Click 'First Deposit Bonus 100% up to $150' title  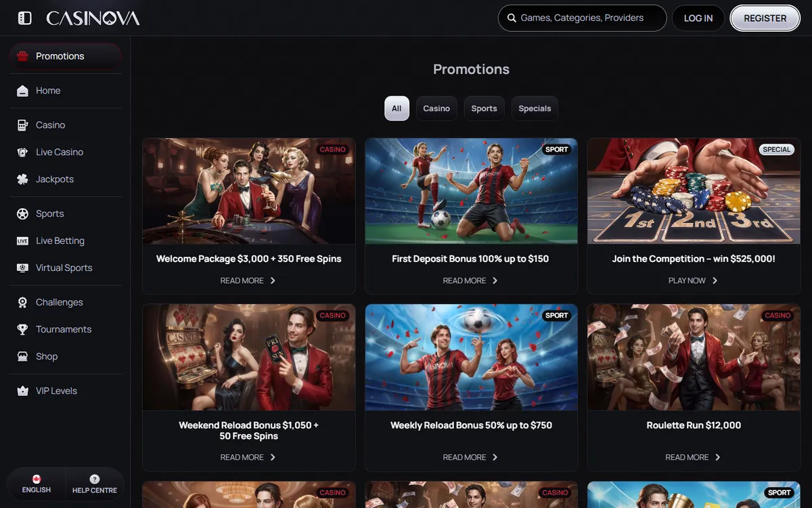click(x=470, y=259)
